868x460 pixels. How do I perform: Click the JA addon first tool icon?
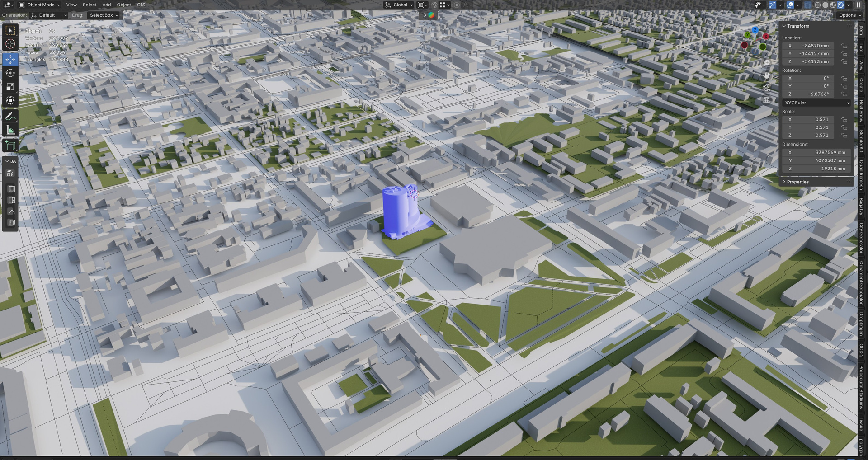point(10,174)
